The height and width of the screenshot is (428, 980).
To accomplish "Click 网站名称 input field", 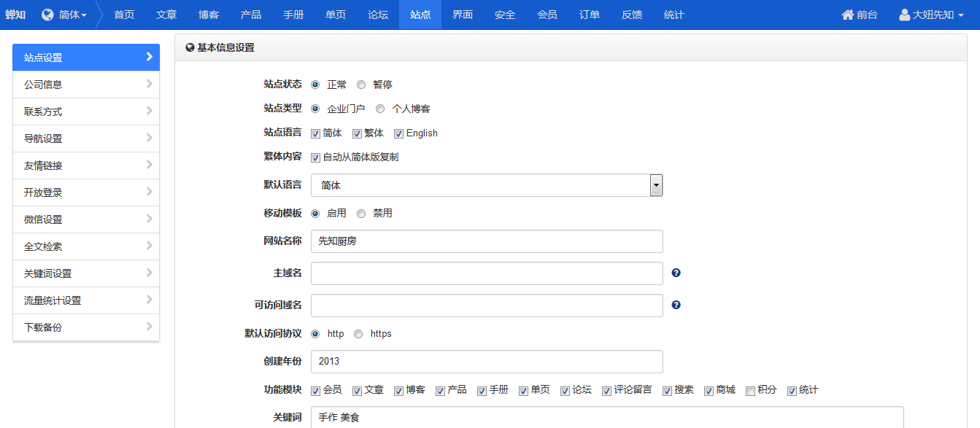I will 487,241.
